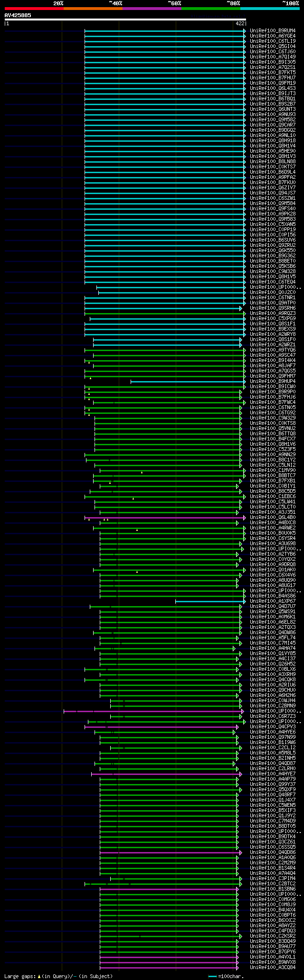The image size is (304, 980).
Task: Open hit UniRef100_C0PP19
Action: (x=273, y=230)
